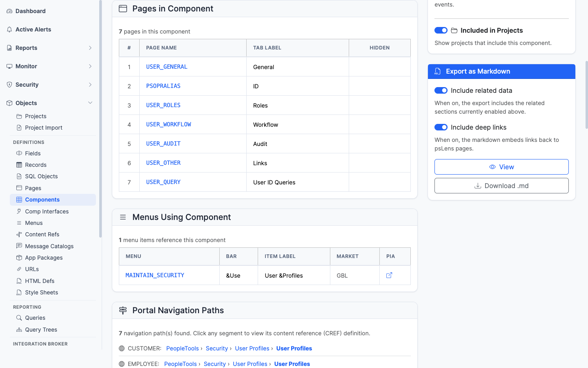Click PeopleTools in CUSTOMER navigation path
Image resolution: width=588 pixels, height=368 pixels.
[183, 348]
